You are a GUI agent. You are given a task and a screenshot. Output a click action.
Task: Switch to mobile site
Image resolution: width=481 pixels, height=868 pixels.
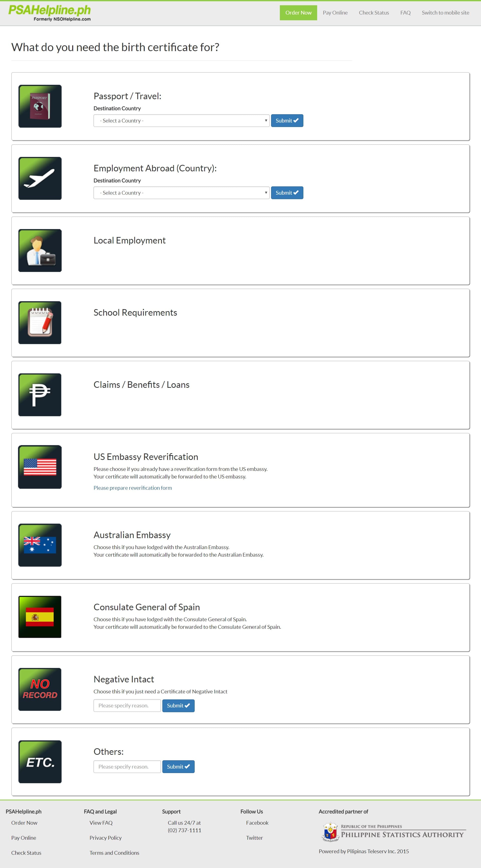[445, 13]
